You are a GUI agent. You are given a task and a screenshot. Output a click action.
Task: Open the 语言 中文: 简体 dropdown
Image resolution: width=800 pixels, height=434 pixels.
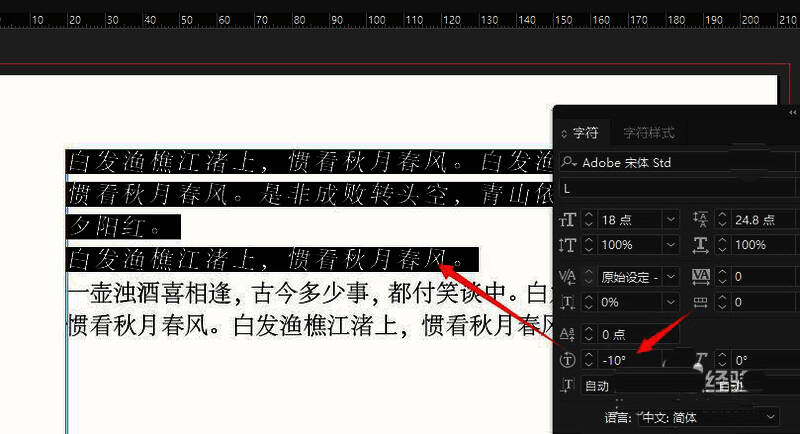pos(708,417)
